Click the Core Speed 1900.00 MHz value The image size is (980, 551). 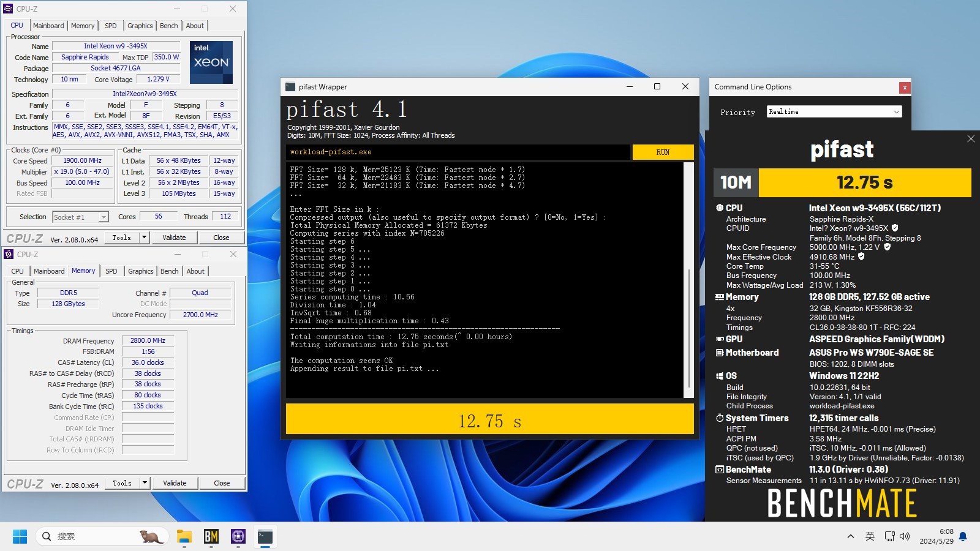tap(83, 160)
